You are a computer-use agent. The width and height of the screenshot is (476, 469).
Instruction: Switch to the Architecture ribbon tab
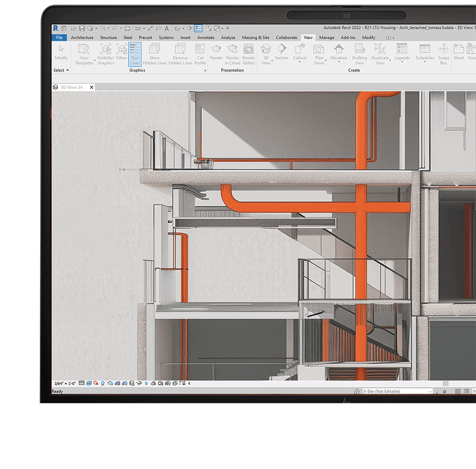tap(82, 37)
